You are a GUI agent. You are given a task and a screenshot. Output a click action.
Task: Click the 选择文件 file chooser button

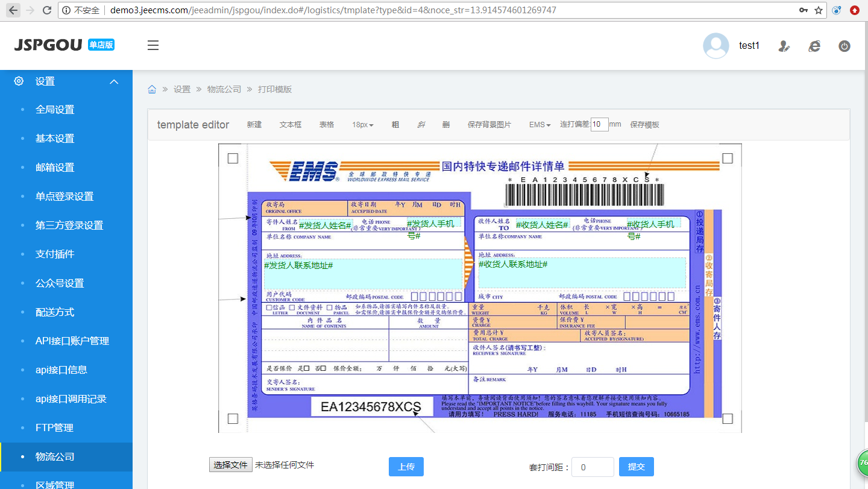(x=231, y=465)
